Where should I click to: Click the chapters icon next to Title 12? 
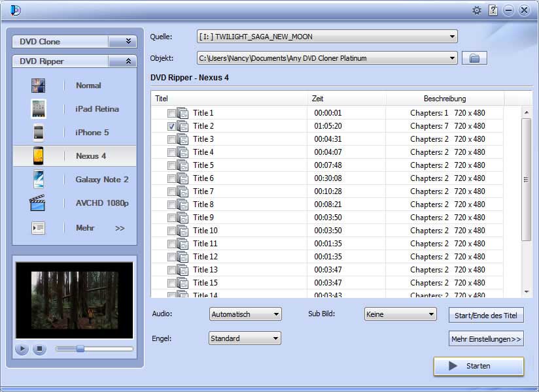(183, 256)
